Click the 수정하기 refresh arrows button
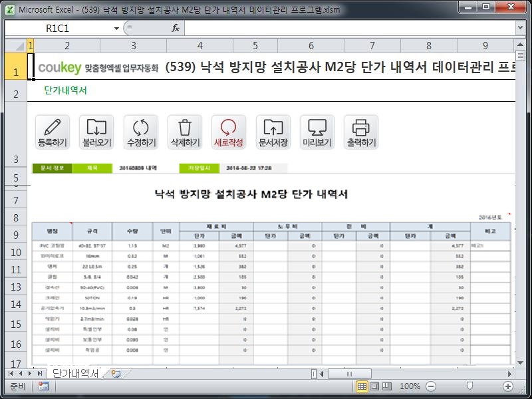Viewport: 532px width, 399px height. [141, 132]
